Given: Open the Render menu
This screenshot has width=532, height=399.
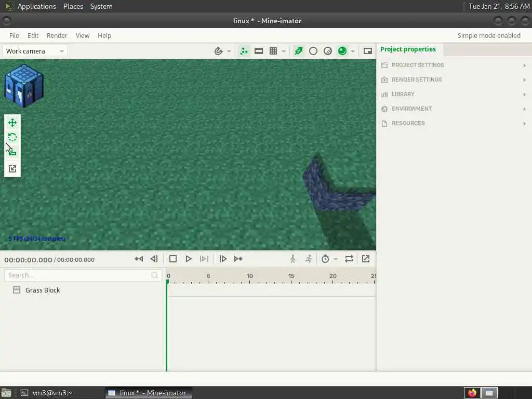Looking at the screenshot, I should (57, 36).
